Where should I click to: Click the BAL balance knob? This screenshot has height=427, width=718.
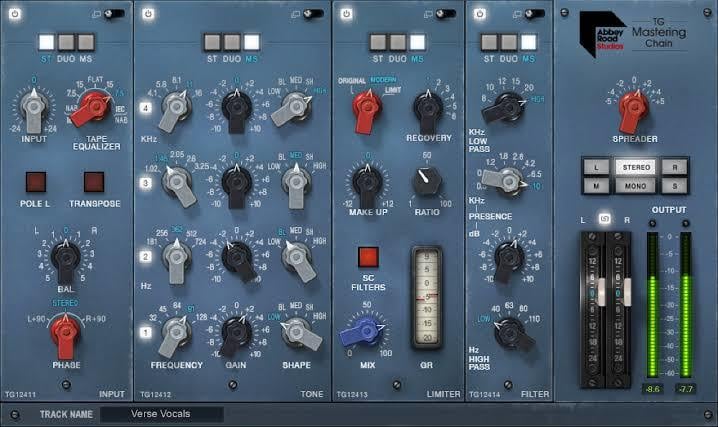tap(65, 260)
